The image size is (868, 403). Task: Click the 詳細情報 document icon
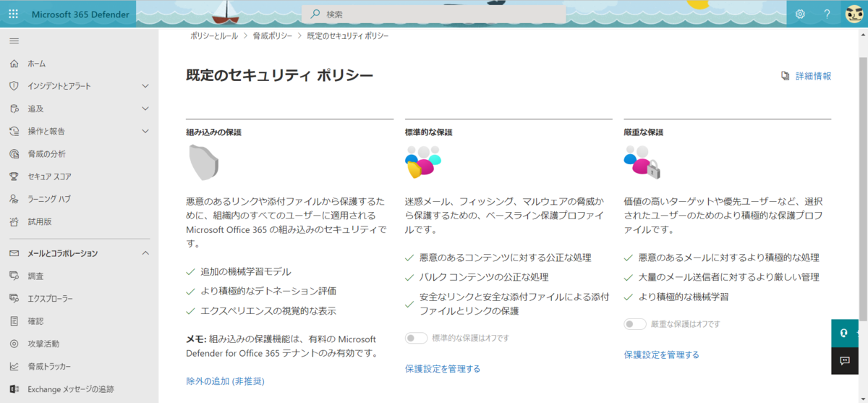click(x=785, y=76)
